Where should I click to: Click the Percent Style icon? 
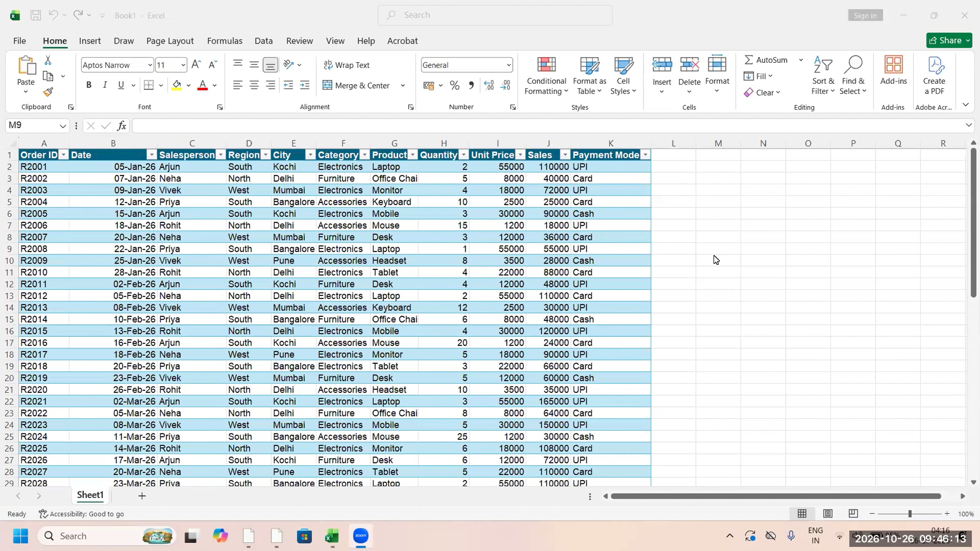[x=454, y=85]
